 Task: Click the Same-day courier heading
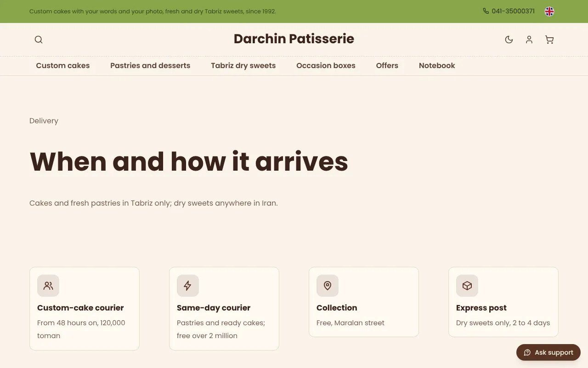(214, 308)
